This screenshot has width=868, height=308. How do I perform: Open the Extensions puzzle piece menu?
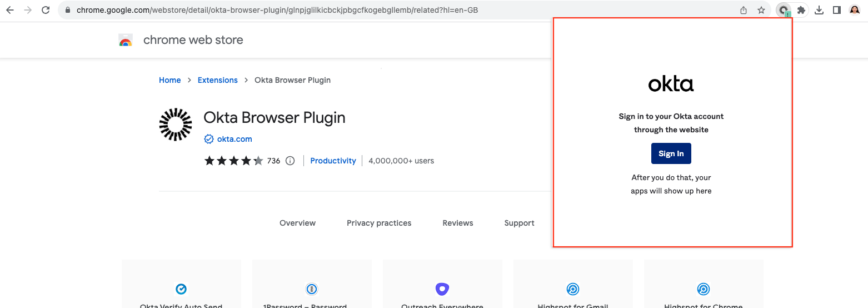coord(801,10)
